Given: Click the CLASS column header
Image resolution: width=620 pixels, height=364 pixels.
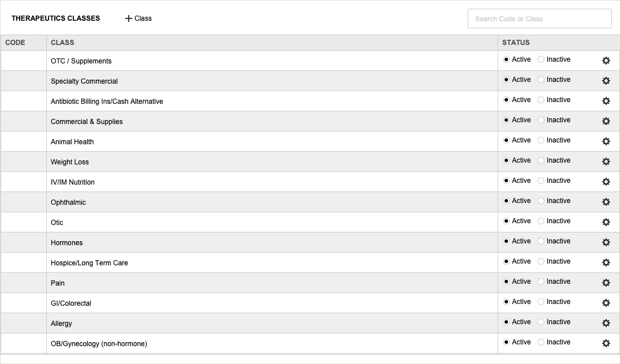Looking at the screenshot, I should tap(62, 43).
